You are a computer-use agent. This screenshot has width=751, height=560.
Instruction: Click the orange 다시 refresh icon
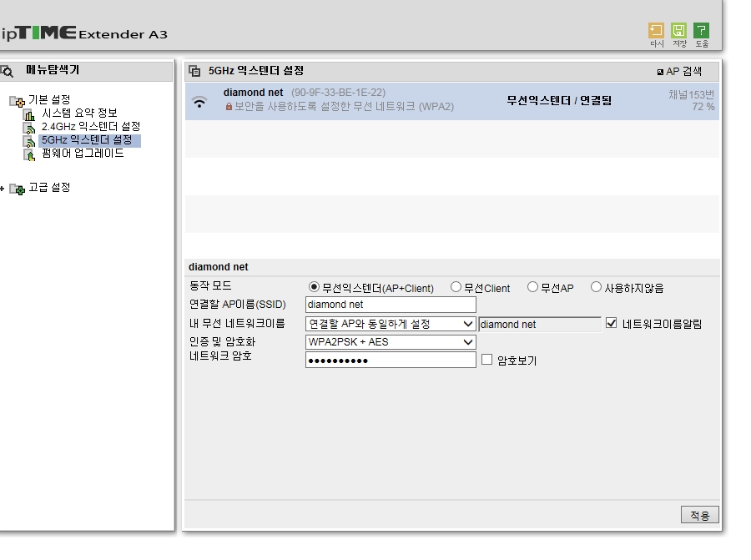tap(656, 31)
